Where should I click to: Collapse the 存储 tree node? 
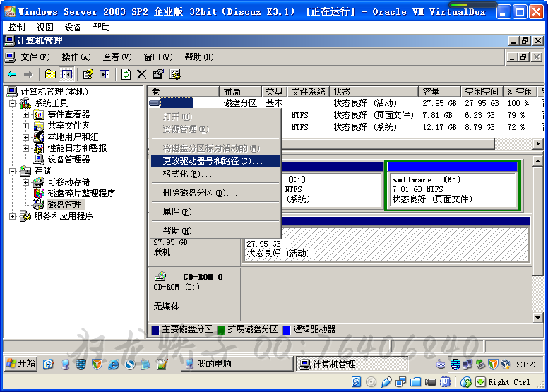click(12, 171)
